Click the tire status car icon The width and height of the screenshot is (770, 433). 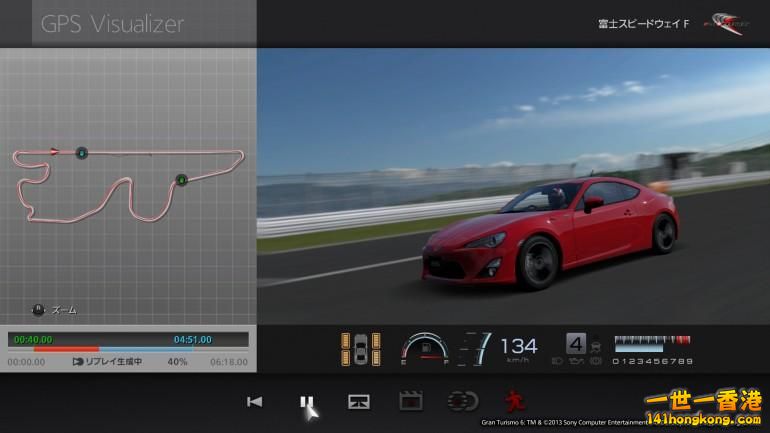point(361,348)
